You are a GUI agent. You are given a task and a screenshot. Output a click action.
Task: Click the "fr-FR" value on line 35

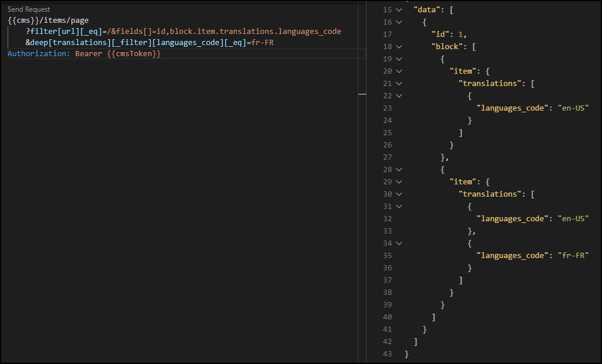(x=573, y=256)
